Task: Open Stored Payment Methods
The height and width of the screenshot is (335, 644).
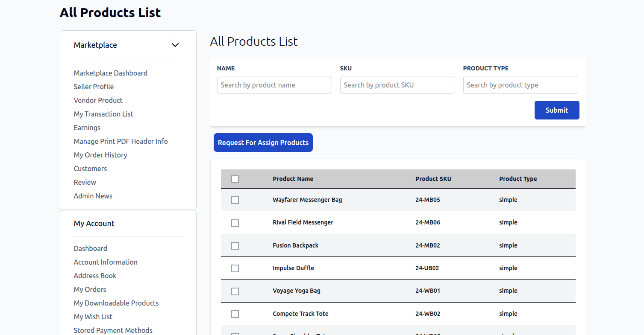Action: (113, 330)
